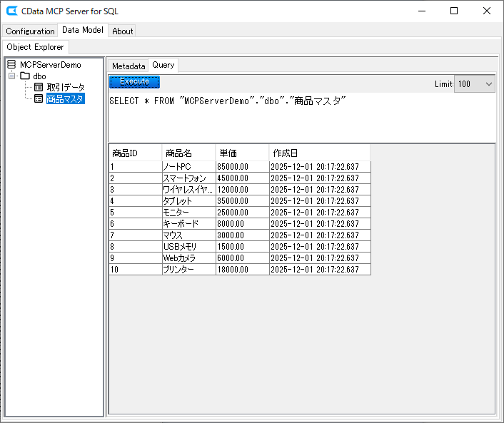
Task: Click the 18000.00 price cell
Action: [242, 270]
